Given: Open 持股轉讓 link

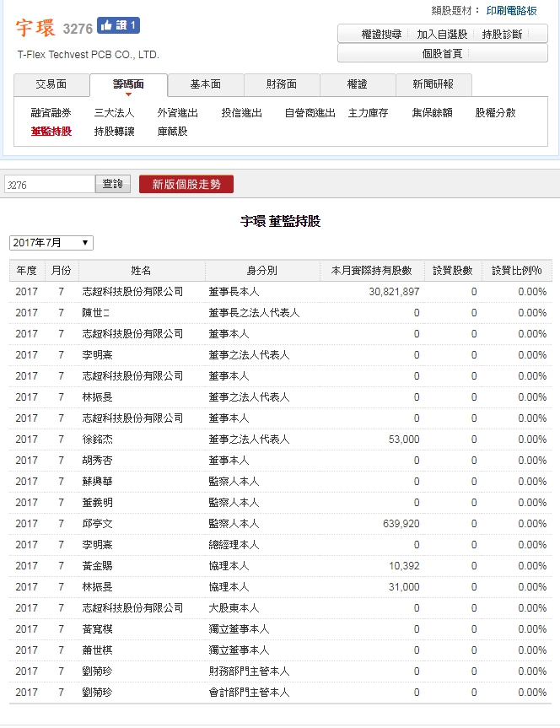Looking at the screenshot, I should (x=114, y=132).
